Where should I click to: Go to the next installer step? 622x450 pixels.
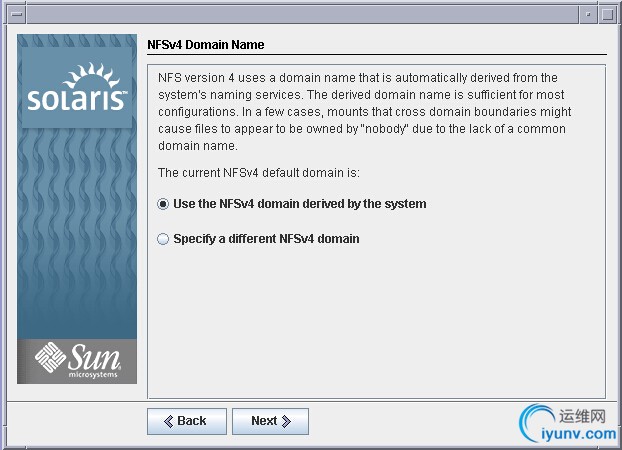pos(270,421)
